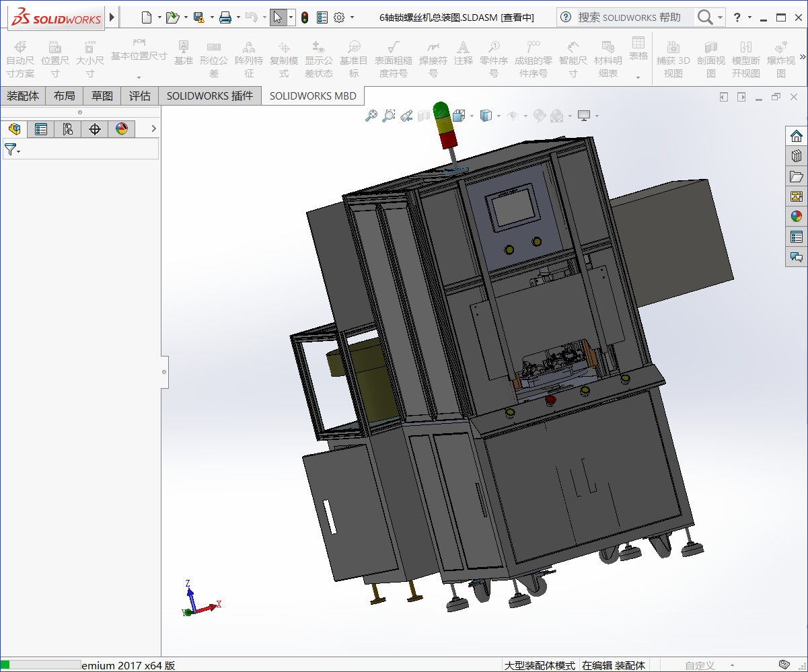Click the 搜索 SOLIDWORKS 帮助 search field

point(629,17)
